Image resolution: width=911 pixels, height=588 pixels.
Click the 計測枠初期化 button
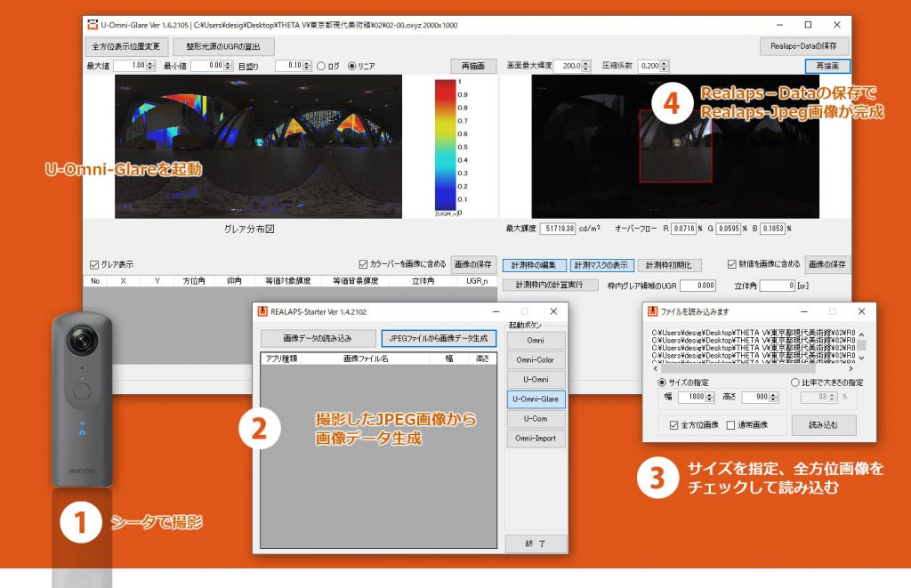click(669, 265)
